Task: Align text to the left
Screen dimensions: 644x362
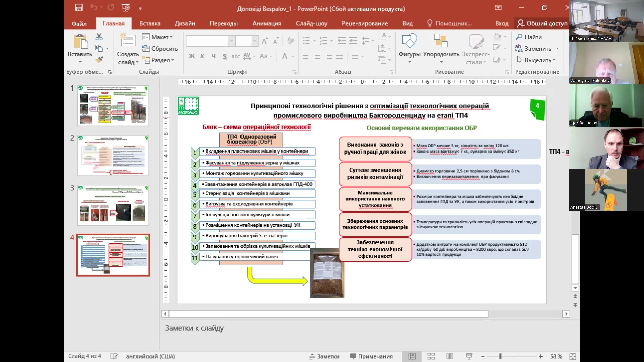Action: 306,56
